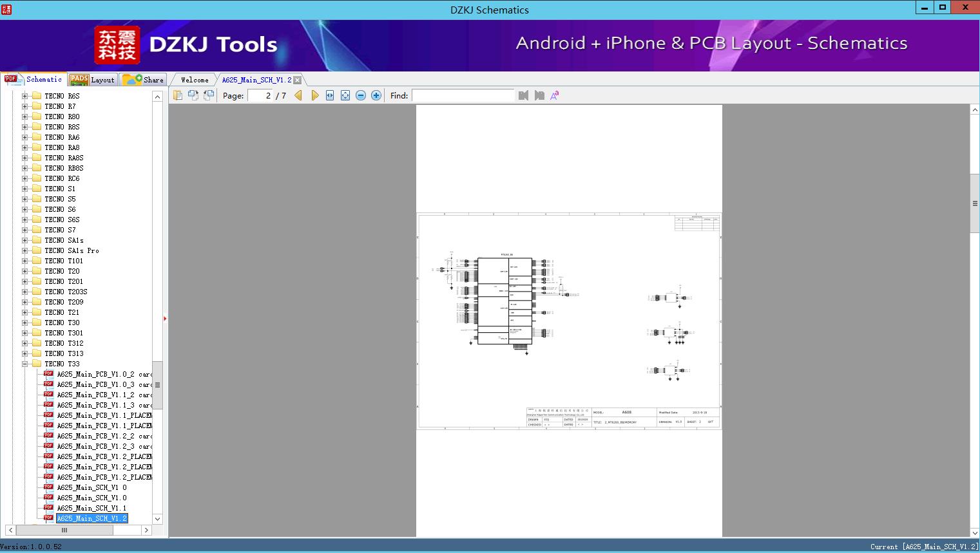Click the schematic page in viewer
Viewport: 980px width, 553px height.
[569, 321]
